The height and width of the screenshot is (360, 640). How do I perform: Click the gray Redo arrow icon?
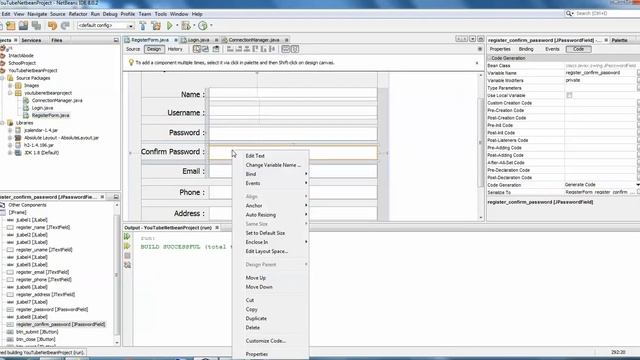[x=65, y=26]
